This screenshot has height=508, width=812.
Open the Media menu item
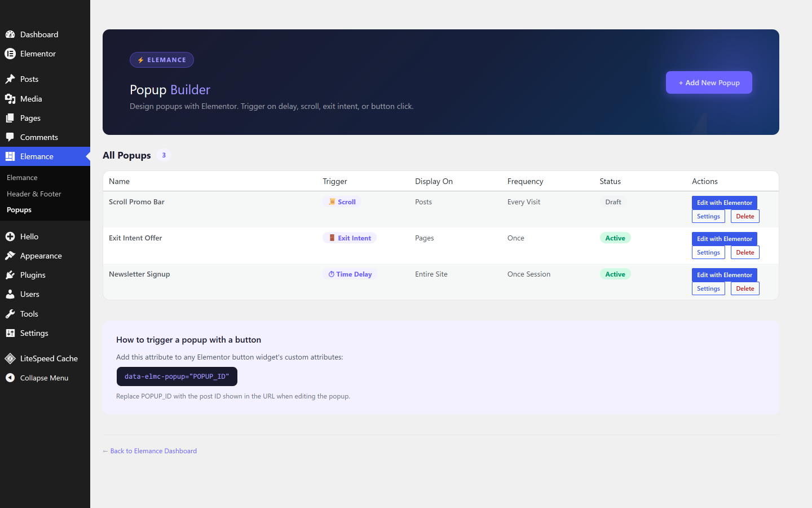45,99
